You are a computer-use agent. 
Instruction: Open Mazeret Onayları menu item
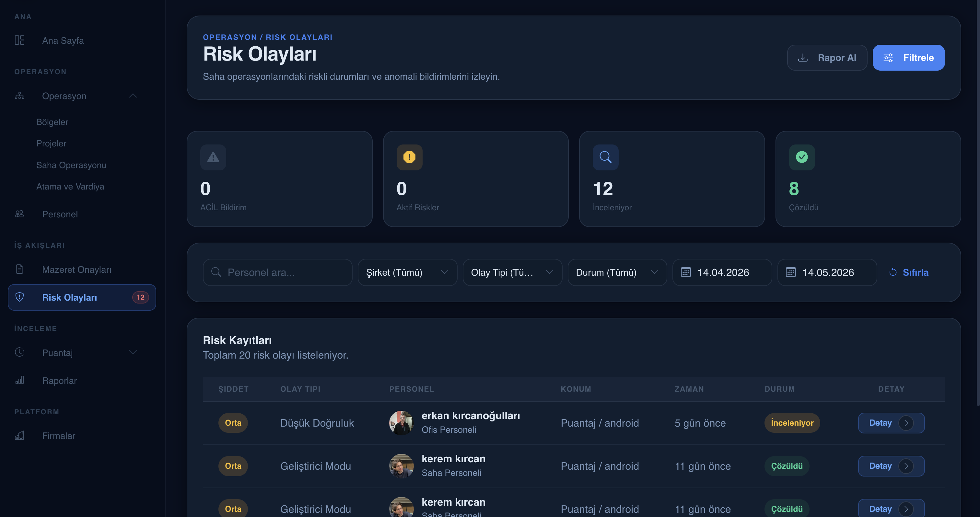[76, 269]
